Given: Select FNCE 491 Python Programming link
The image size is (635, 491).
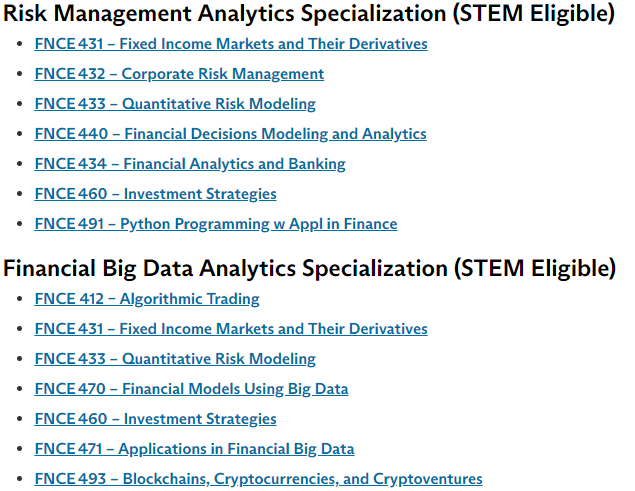Looking at the screenshot, I should coord(216,224).
